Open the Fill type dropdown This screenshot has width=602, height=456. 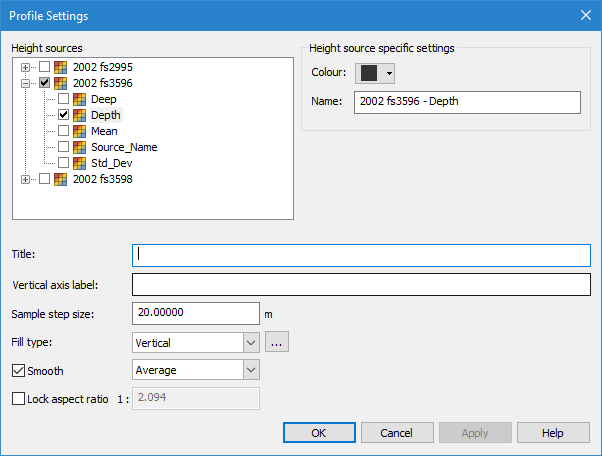(x=250, y=342)
